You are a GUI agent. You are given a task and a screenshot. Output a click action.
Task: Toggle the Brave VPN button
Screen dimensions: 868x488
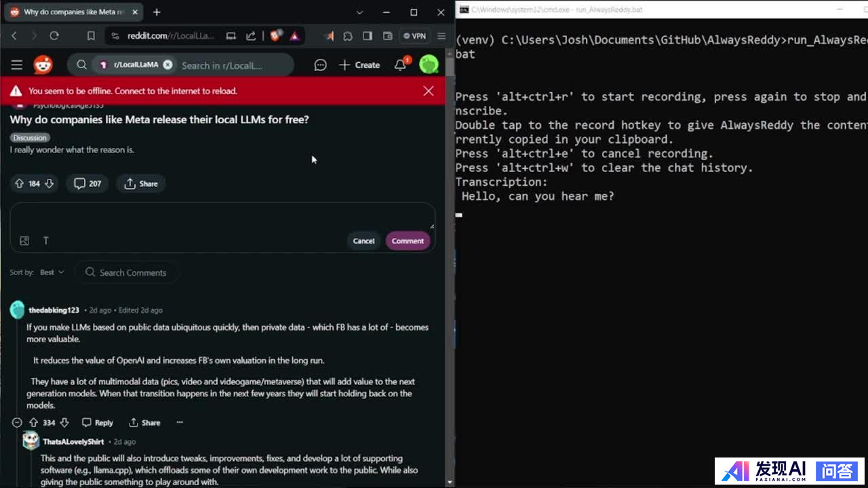[x=414, y=36]
